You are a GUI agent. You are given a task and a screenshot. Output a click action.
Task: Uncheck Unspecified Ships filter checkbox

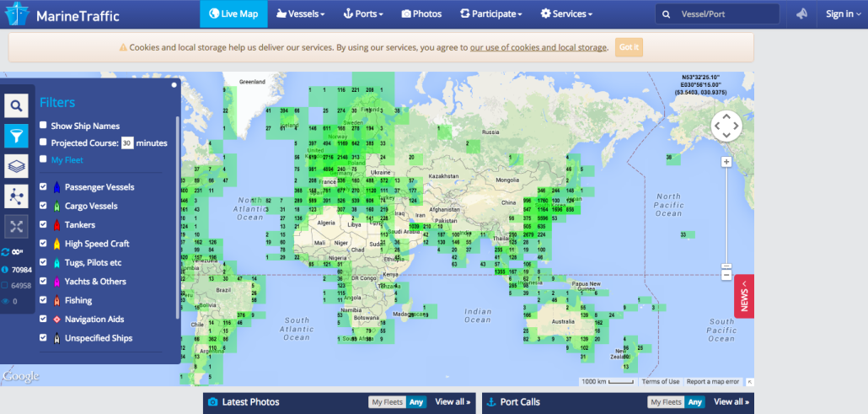43,337
